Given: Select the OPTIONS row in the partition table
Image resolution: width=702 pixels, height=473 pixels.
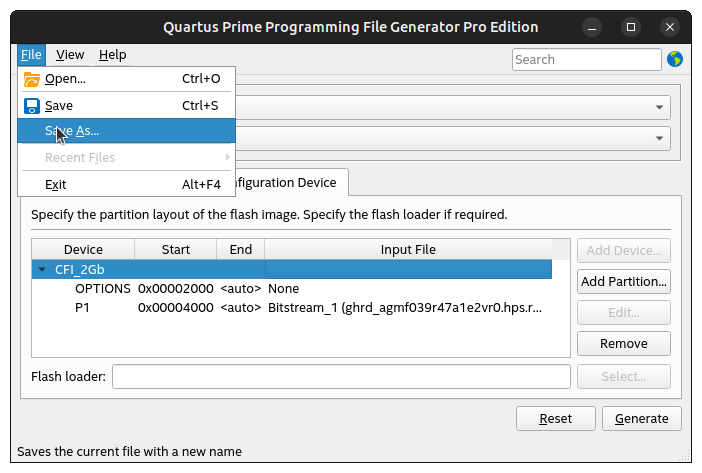Looking at the screenshot, I should (103, 288).
